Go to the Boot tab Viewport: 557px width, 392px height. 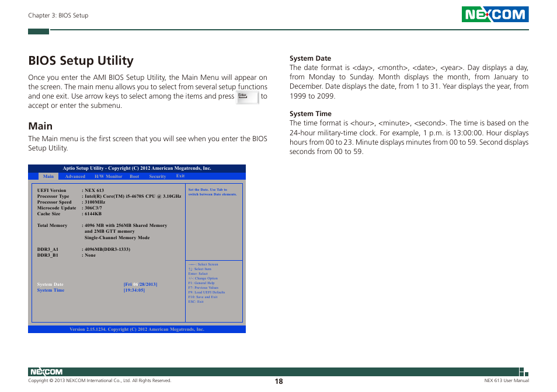[134, 176]
